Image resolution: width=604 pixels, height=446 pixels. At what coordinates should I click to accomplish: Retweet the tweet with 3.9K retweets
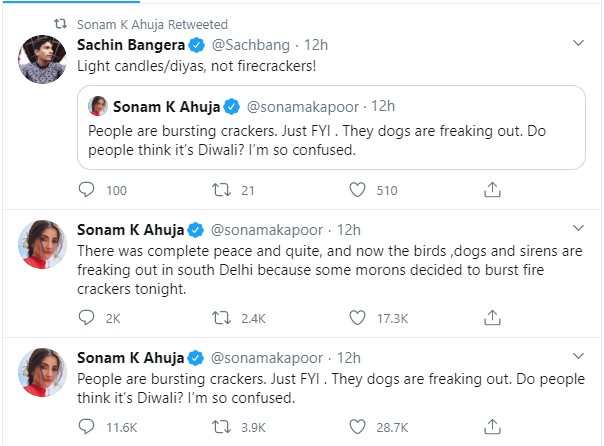click(222, 426)
